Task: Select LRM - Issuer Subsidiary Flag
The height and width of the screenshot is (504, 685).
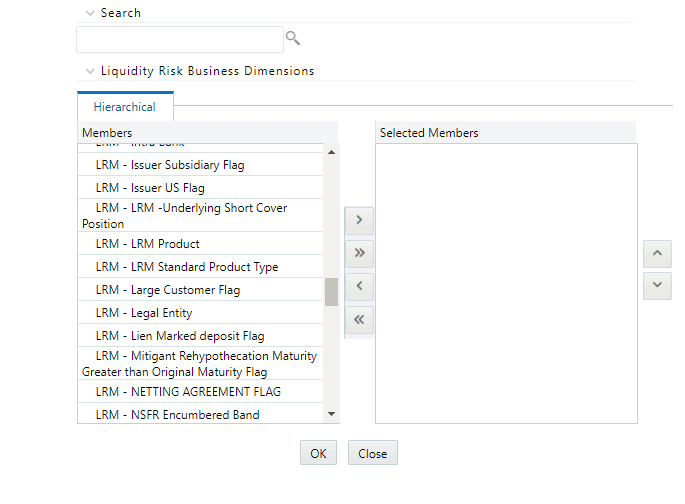Action: pyautogui.click(x=200, y=165)
